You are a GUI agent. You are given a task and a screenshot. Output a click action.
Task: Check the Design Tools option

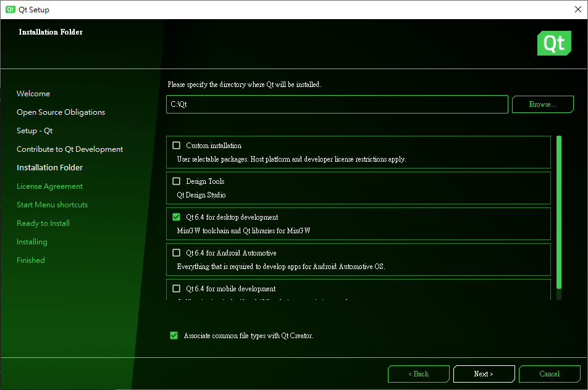tap(176, 181)
